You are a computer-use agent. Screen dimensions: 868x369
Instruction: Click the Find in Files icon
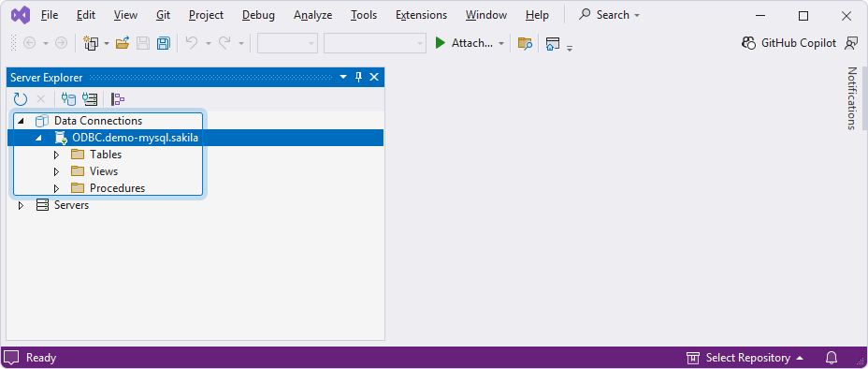click(x=525, y=43)
